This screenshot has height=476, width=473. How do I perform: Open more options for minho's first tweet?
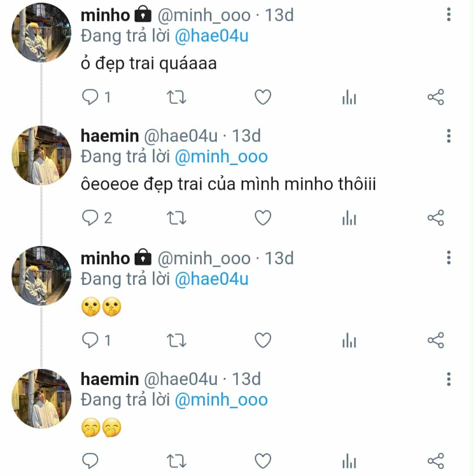coord(448,15)
